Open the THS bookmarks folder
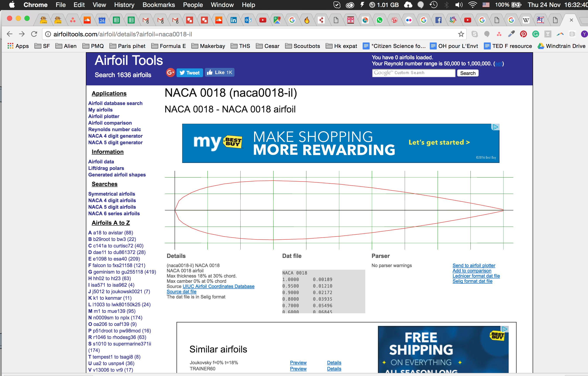 pyautogui.click(x=241, y=46)
